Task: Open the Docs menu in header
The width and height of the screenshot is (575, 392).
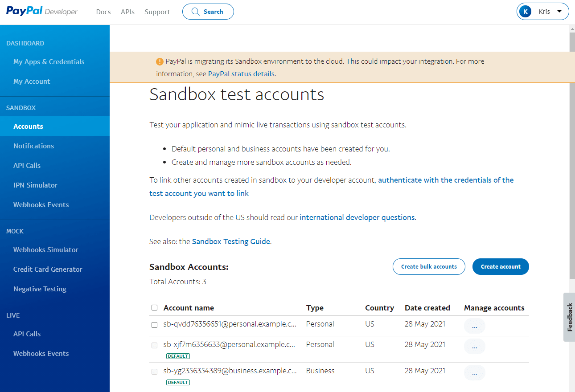Action: tap(103, 12)
